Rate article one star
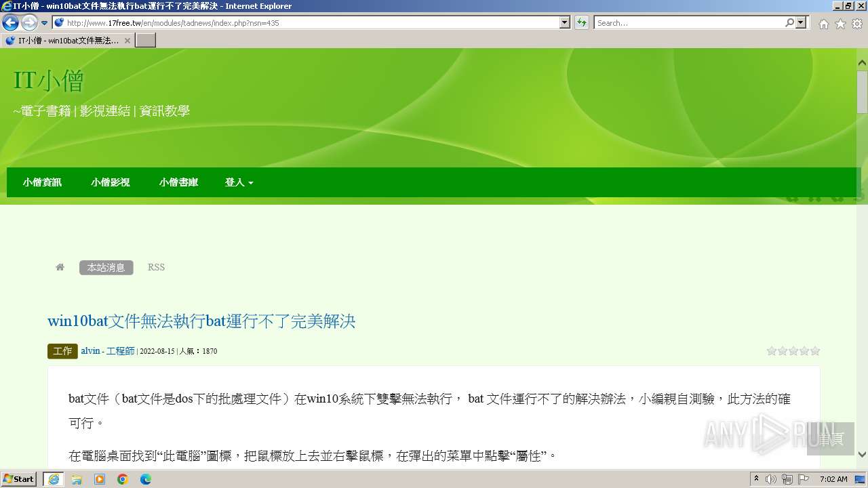 [772, 351]
